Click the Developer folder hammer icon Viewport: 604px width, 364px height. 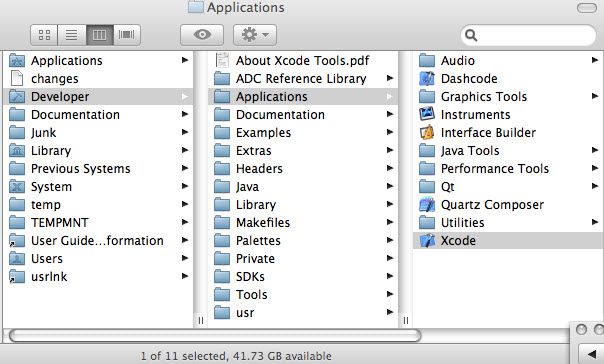tap(17, 96)
